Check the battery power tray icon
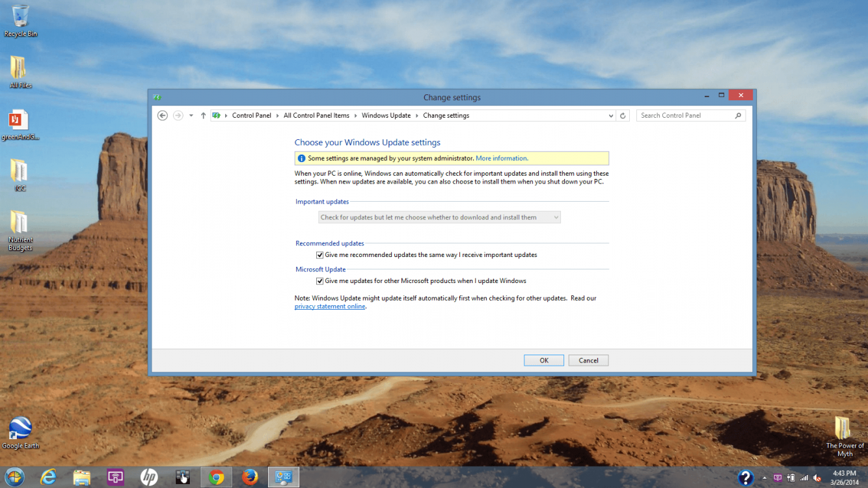The height and width of the screenshot is (488, 868). [x=791, y=478]
